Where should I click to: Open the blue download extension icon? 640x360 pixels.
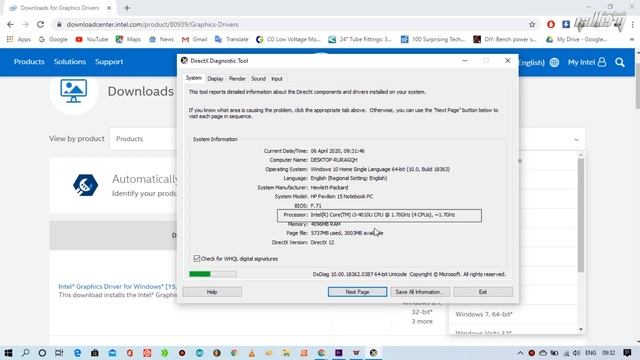[566, 24]
